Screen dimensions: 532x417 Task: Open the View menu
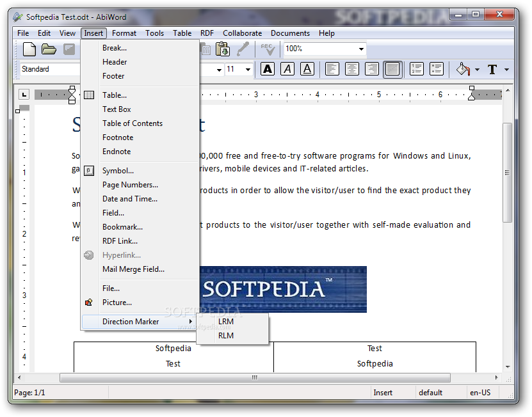click(x=67, y=33)
